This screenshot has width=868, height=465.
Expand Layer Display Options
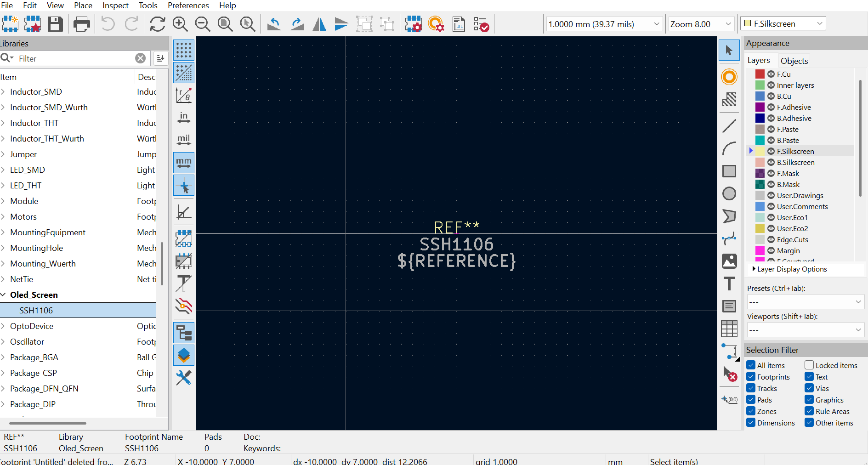click(789, 269)
